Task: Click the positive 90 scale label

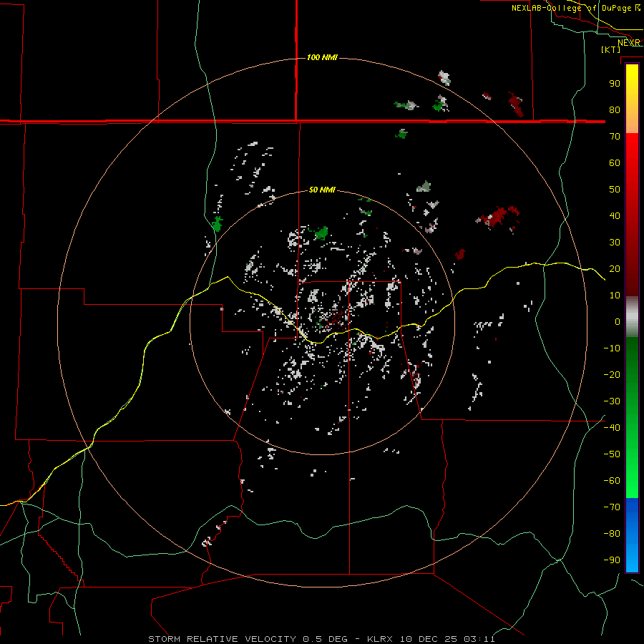Action: pyautogui.click(x=615, y=84)
